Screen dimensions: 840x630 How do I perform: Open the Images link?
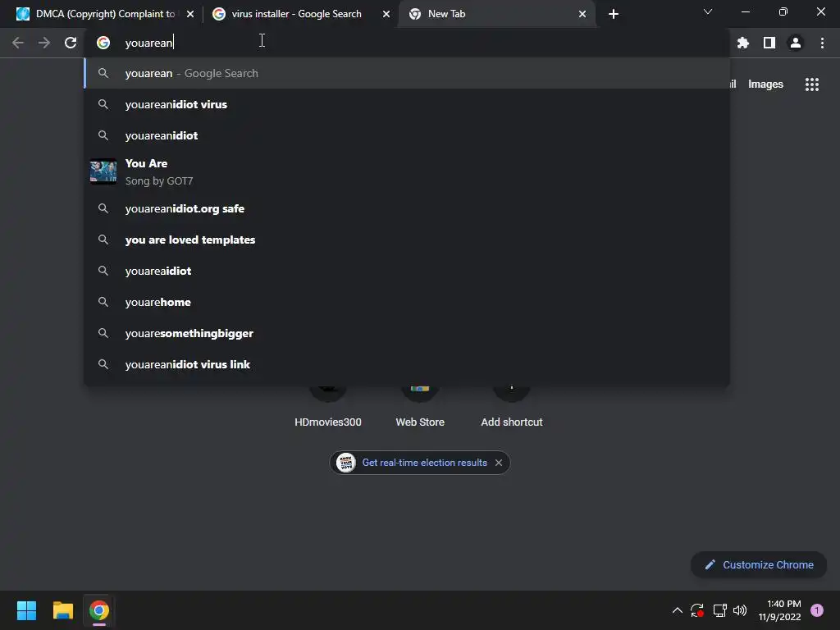point(765,84)
